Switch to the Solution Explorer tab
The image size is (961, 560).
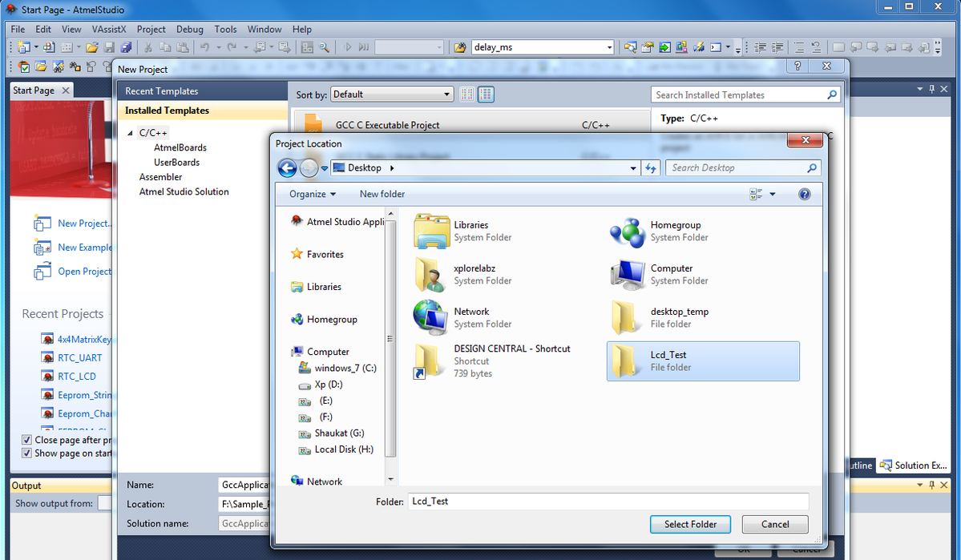(914, 465)
